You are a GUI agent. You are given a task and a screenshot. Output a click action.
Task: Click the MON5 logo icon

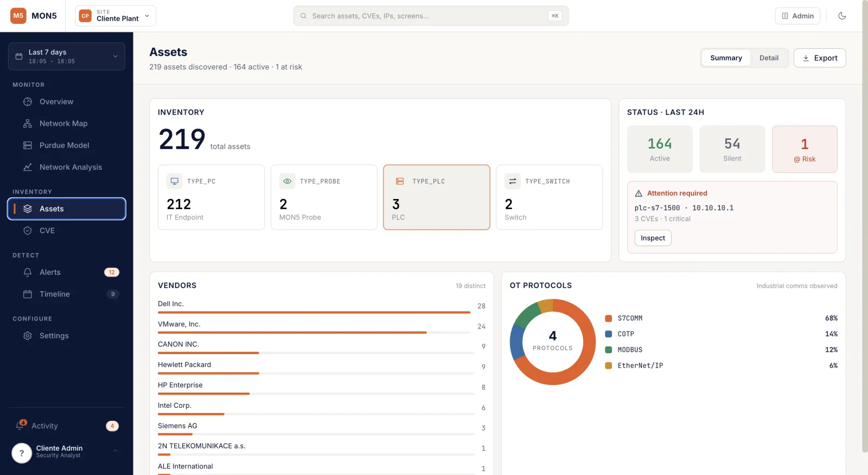(x=18, y=16)
